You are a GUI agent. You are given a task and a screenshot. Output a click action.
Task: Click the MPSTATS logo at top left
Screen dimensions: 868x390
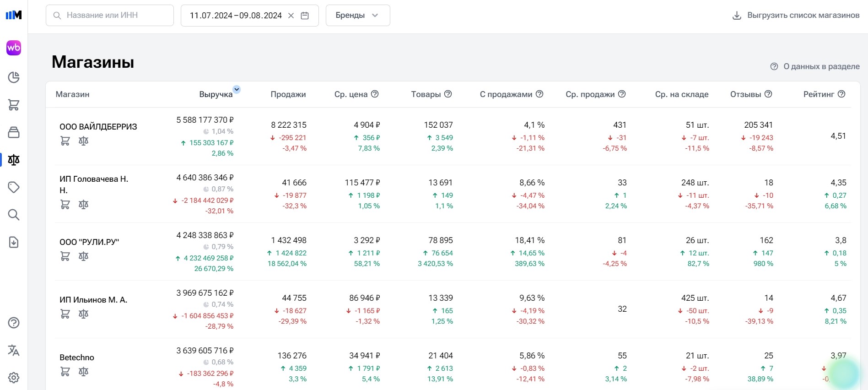(x=14, y=15)
